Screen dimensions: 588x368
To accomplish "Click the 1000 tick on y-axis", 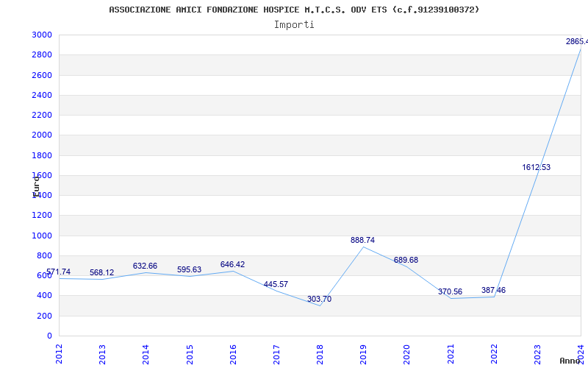I will pos(42,236).
